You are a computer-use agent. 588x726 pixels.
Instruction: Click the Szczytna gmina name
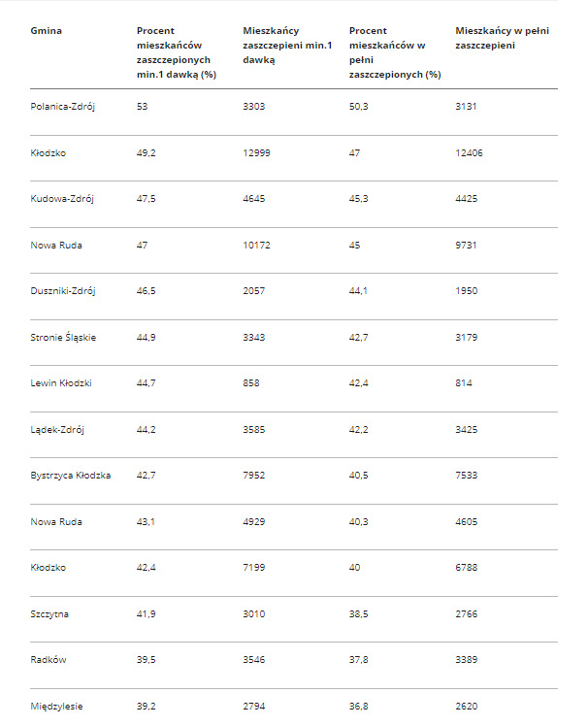[49, 614]
